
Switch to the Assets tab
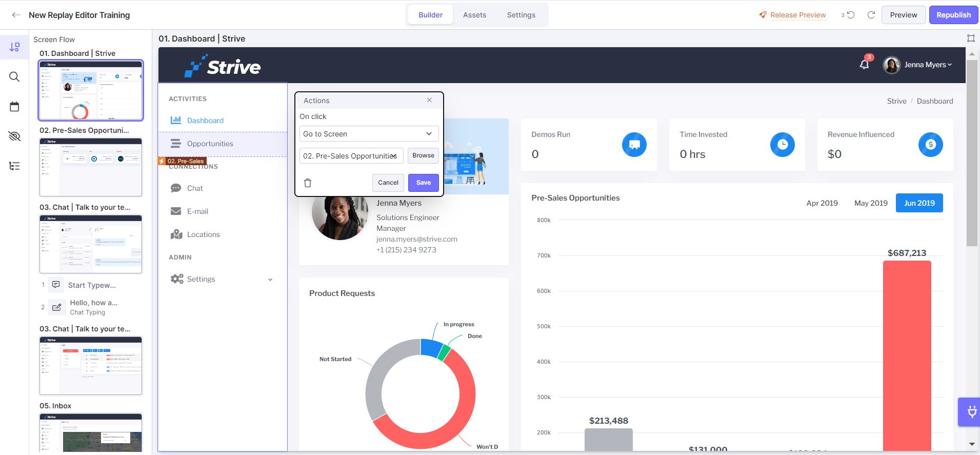pos(474,15)
